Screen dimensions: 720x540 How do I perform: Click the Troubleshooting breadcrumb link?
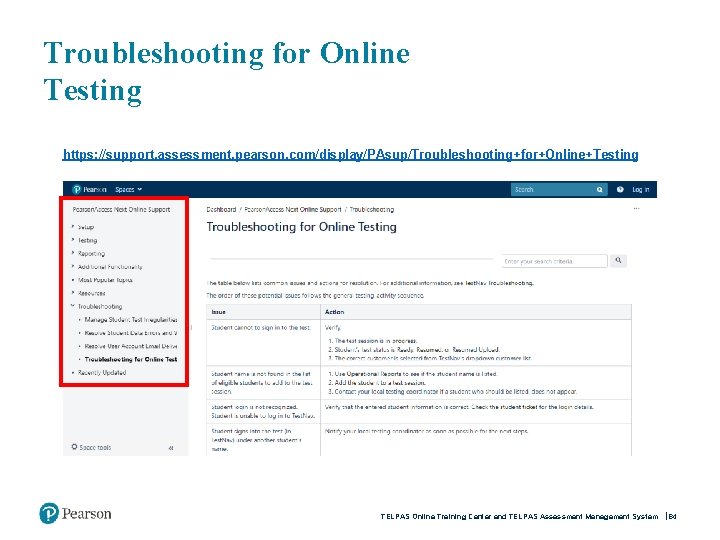[371, 209]
